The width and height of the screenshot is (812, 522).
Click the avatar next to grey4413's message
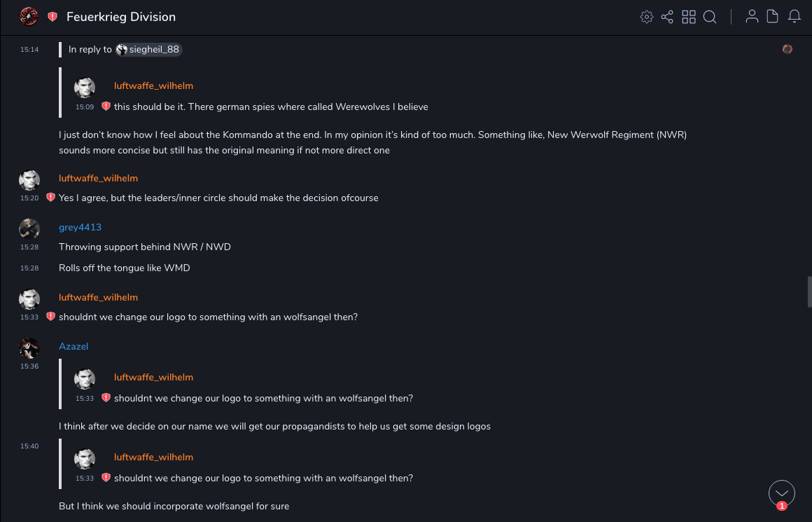(29, 228)
